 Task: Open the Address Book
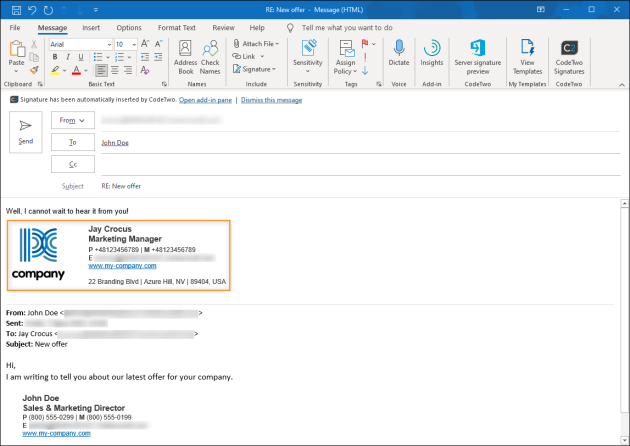[185, 57]
